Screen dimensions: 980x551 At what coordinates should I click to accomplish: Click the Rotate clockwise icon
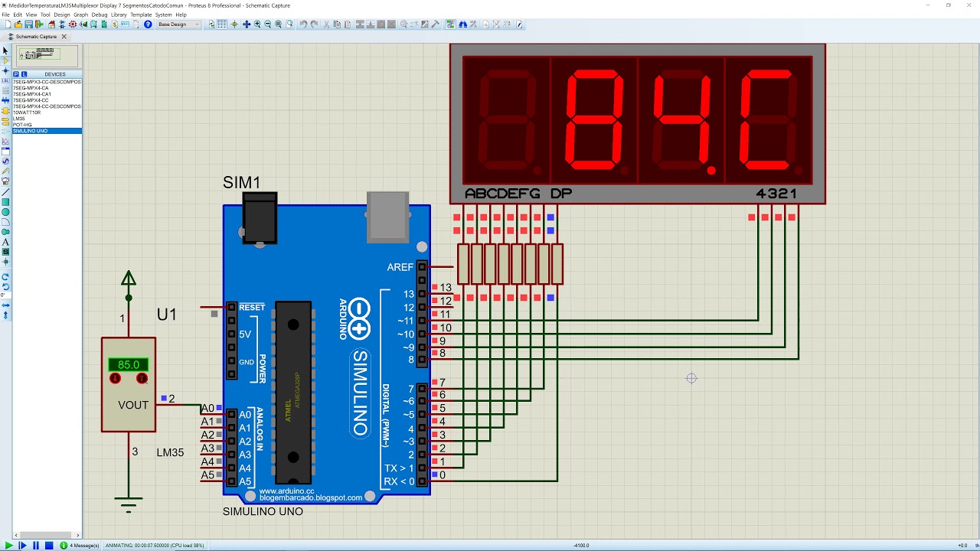tap(5, 276)
